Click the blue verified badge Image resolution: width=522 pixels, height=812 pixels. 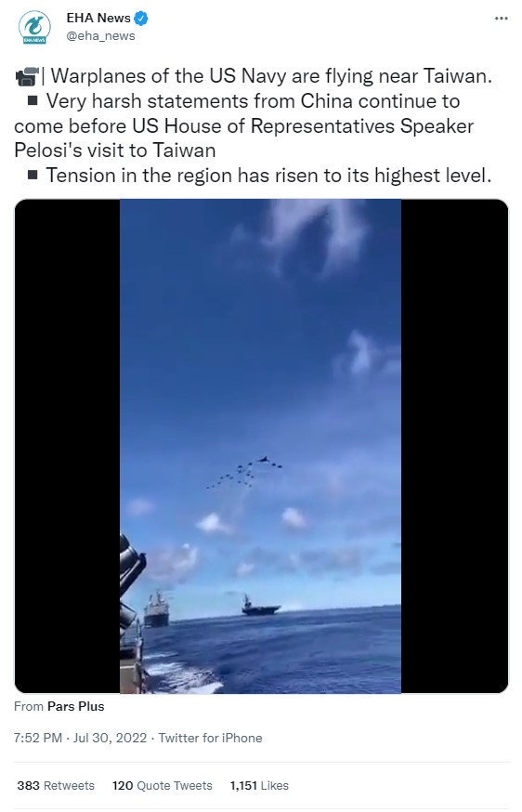pyautogui.click(x=141, y=19)
